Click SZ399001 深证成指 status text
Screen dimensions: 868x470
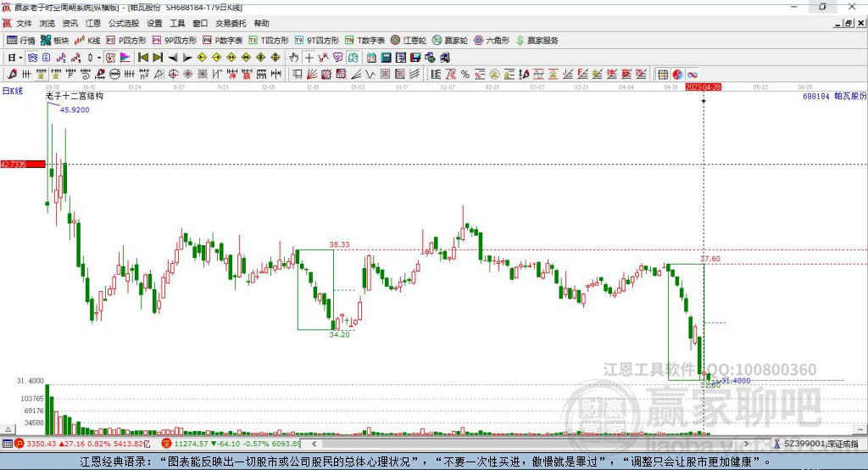(821, 444)
